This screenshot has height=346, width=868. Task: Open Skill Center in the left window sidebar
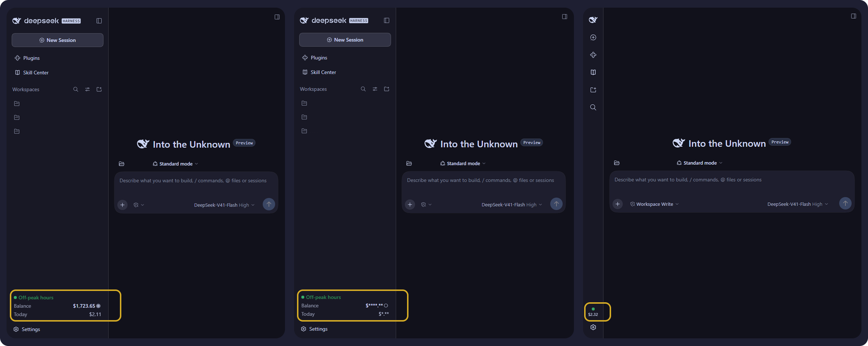(32, 73)
